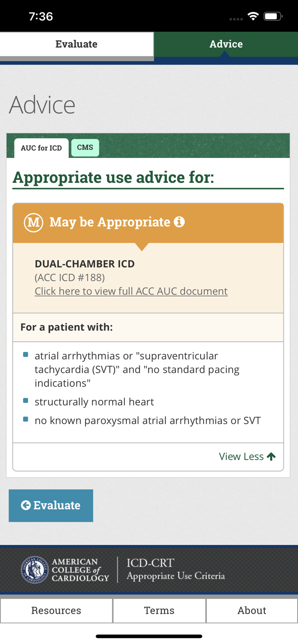Image resolution: width=298 pixels, height=644 pixels.
Task: Tap the back arrow inside the Evaluate button
Action: click(26, 505)
